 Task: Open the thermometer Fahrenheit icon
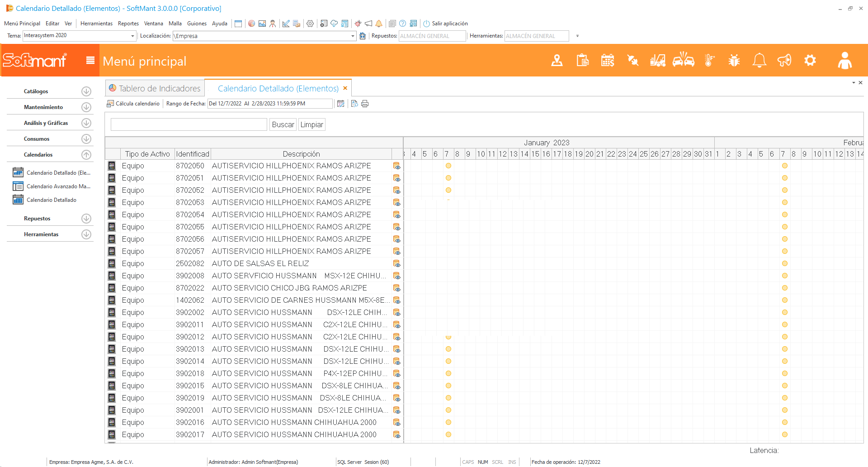[710, 60]
